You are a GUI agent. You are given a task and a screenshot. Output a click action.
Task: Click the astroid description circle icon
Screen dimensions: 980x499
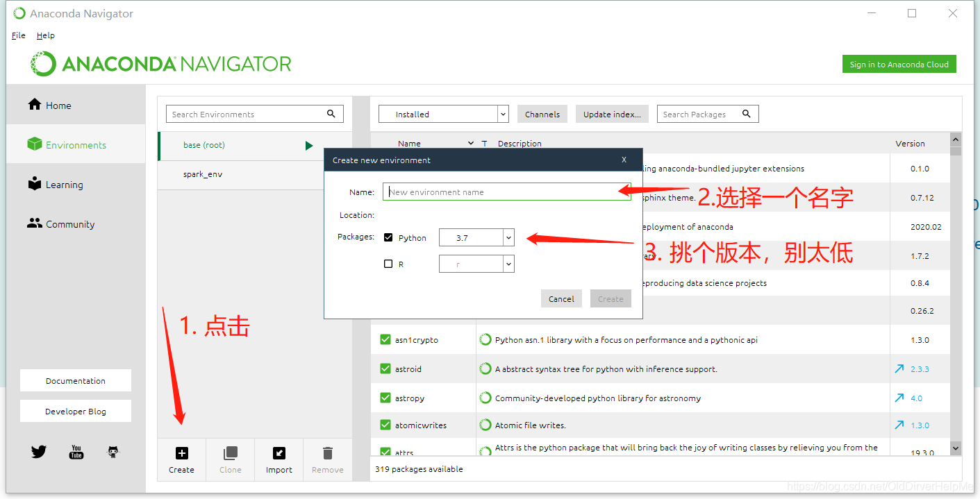(485, 369)
